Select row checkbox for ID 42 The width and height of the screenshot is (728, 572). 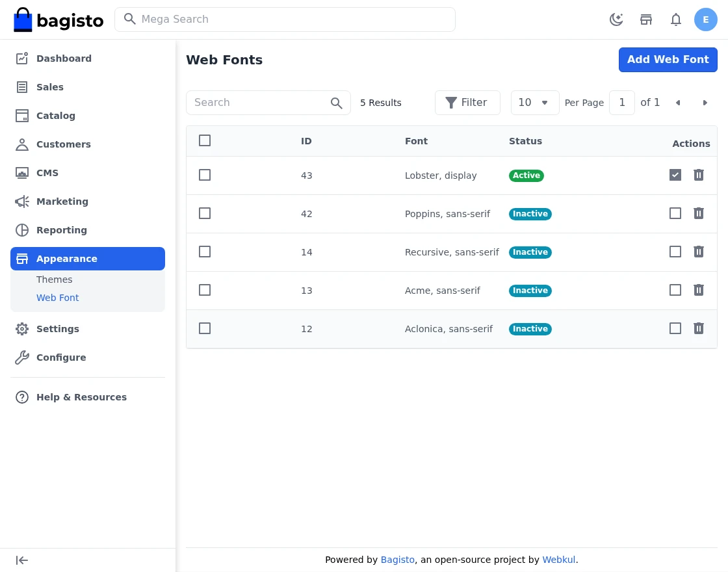(x=205, y=214)
